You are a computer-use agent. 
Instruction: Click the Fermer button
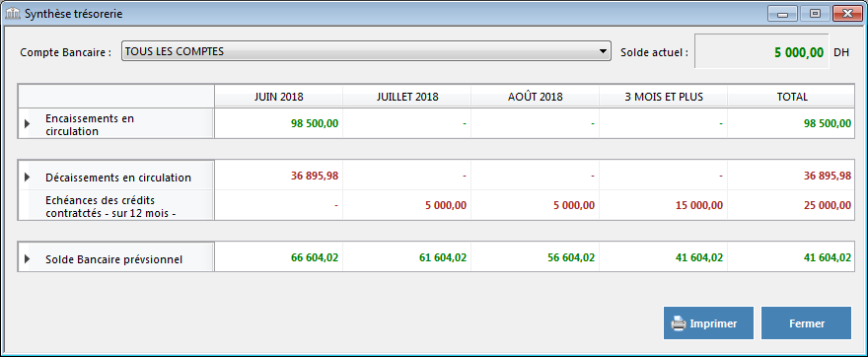(806, 323)
